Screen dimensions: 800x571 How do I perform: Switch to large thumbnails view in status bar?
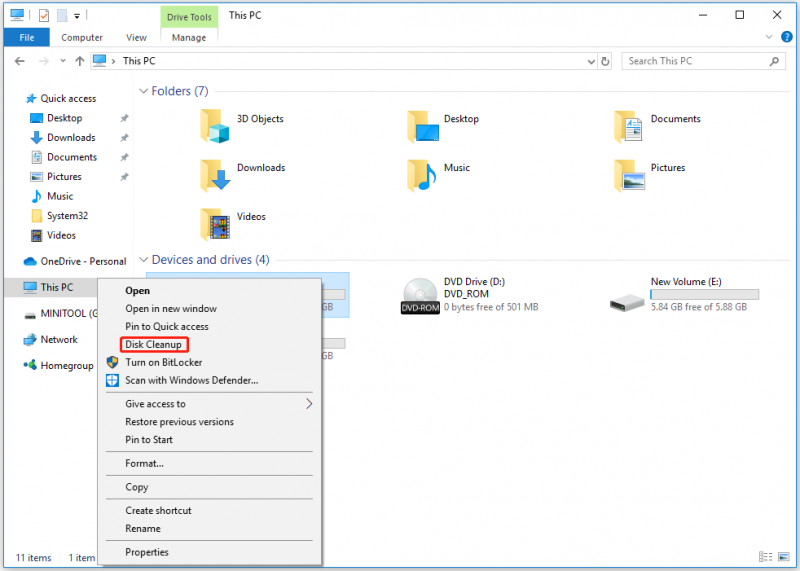click(x=784, y=557)
